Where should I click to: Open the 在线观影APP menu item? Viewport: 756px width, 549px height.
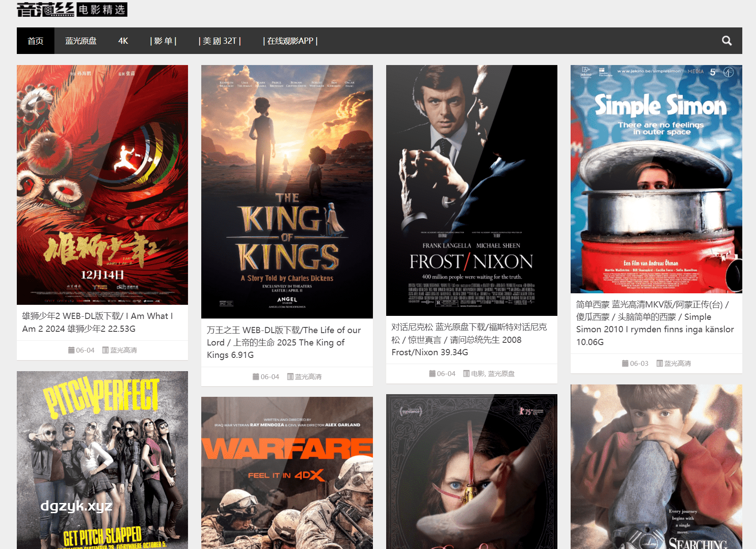pos(290,41)
